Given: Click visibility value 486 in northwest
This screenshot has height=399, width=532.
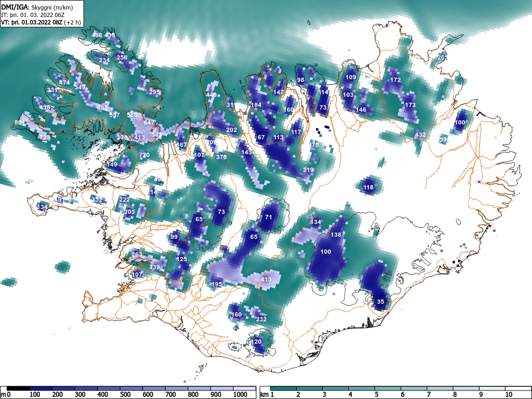Looking at the screenshot, I should point(97,35).
